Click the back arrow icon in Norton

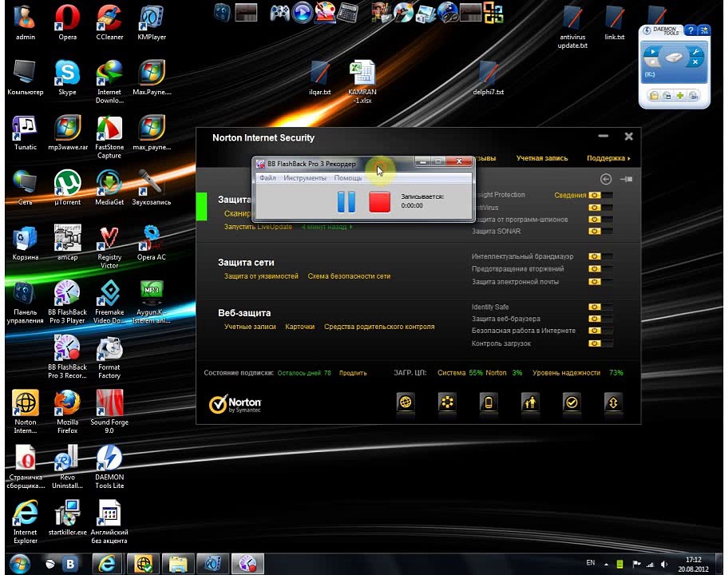click(605, 179)
